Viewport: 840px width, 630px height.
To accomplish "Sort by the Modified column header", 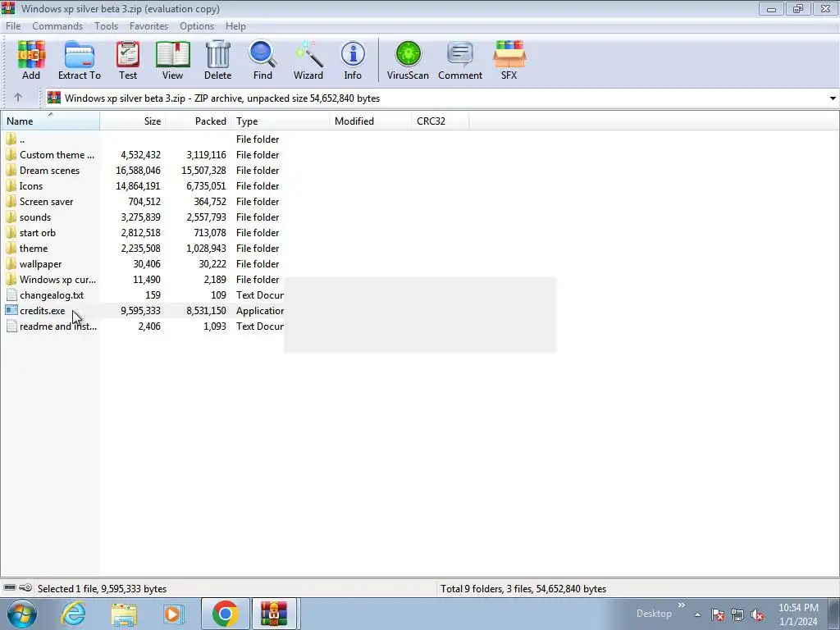I will (370, 121).
